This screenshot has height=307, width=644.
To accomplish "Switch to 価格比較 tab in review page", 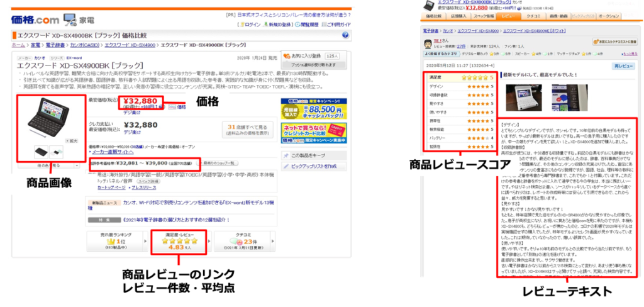I will click(x=434, y=16).
